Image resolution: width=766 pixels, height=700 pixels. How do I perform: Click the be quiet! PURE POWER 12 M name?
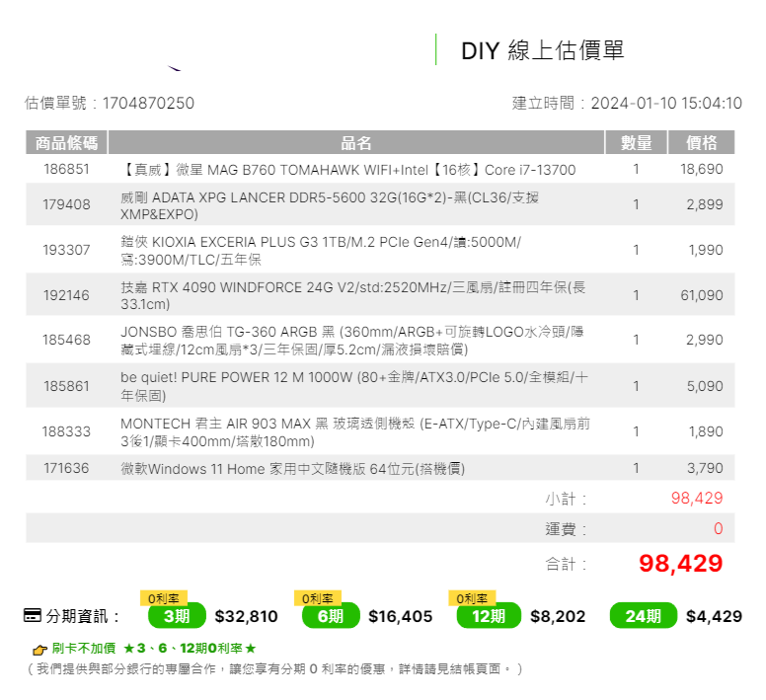[354, 386]
